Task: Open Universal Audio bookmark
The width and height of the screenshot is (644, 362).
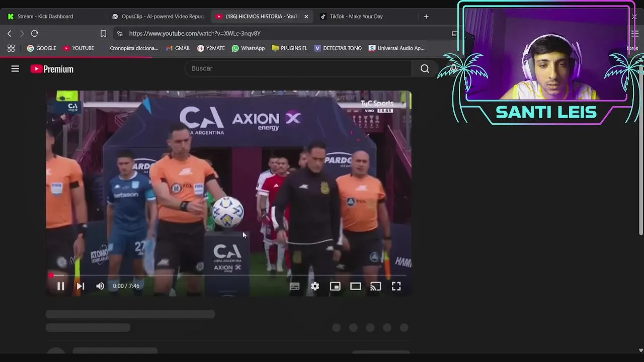Action: click(396, 48)
